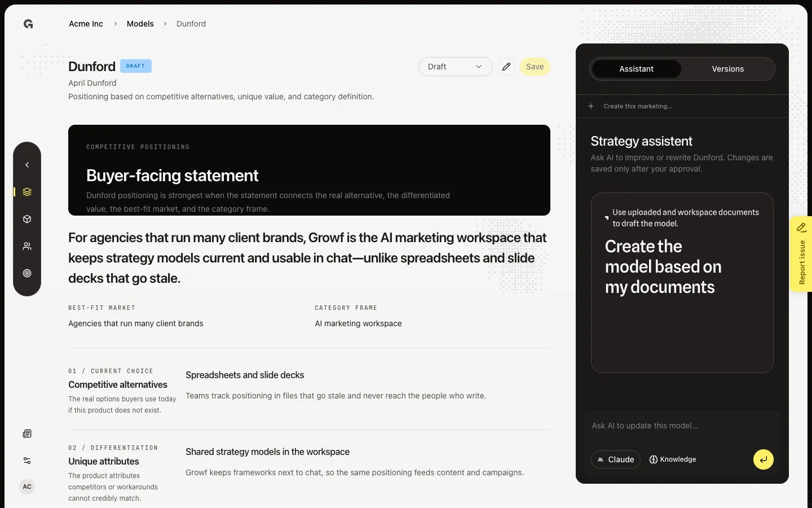Select the Assistant tab
This screenshot has height=508, width=812.
(x=636, y=69)
